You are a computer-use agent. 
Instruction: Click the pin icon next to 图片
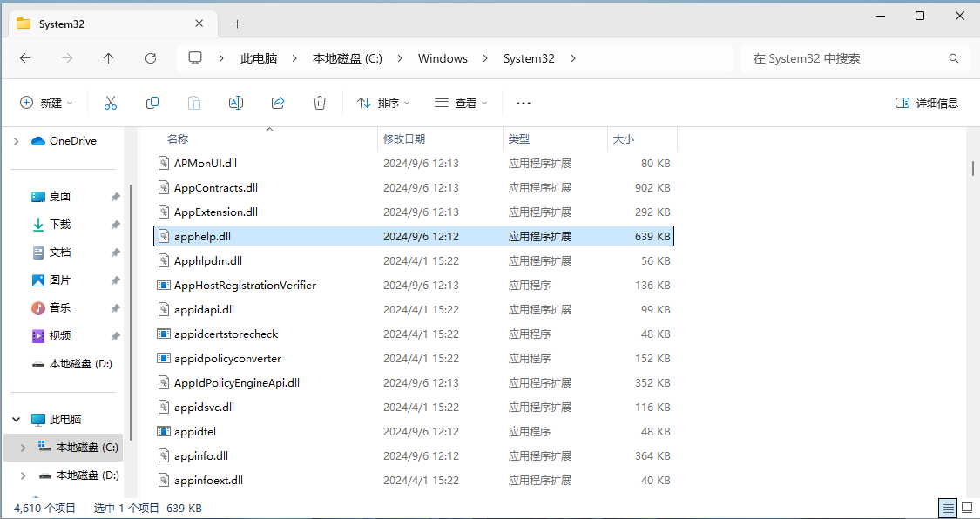tap(116, 280)
